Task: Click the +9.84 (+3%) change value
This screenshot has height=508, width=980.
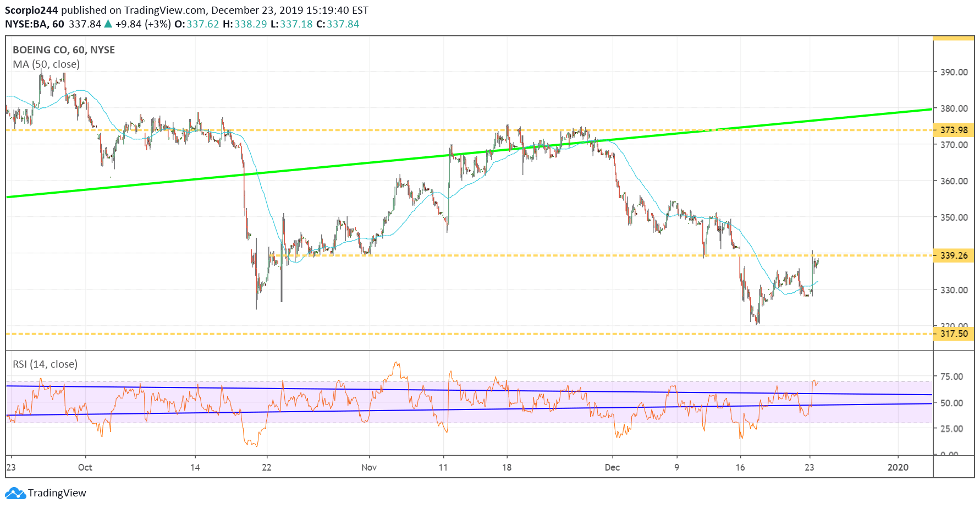Action: coord(143,24)
